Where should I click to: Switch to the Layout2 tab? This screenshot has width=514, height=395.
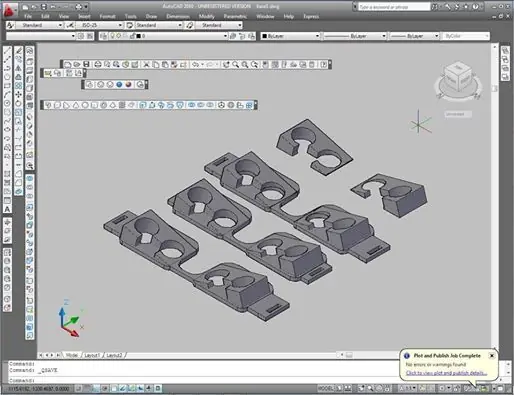pos(114,355)
